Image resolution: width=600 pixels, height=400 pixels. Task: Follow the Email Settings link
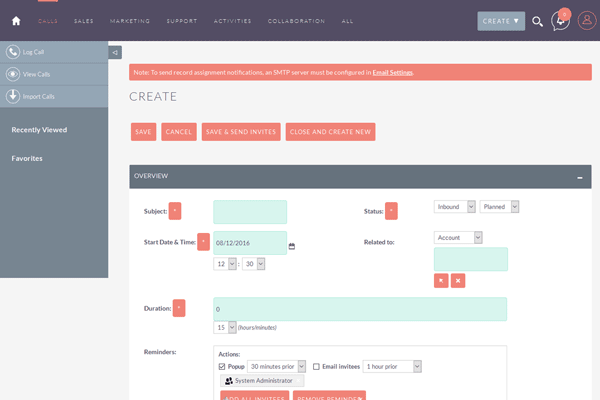pos(392,72)
